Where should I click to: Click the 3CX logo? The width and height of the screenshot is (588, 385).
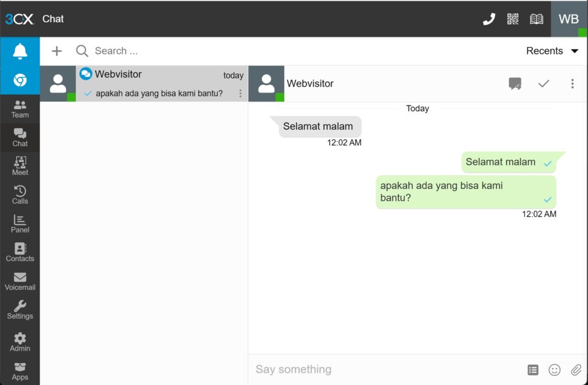pyautogui.click(x=20, y=19)
